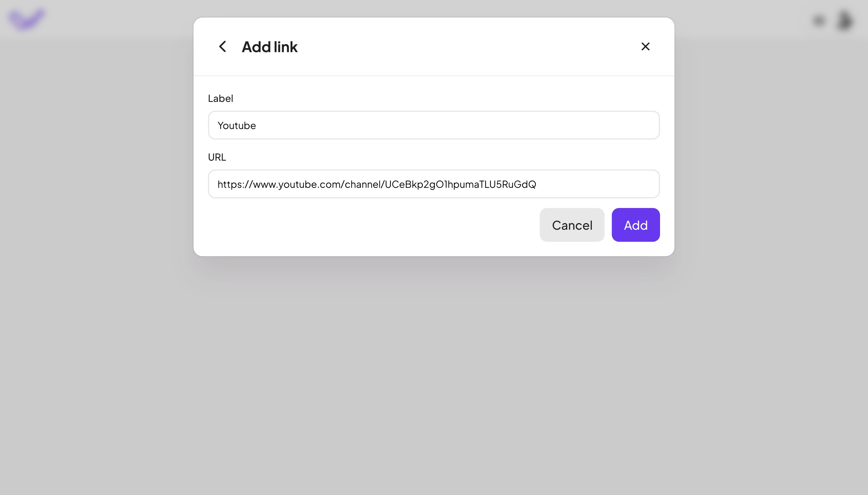
Task: Click the Add link dialog title
Action: point(269,47)
